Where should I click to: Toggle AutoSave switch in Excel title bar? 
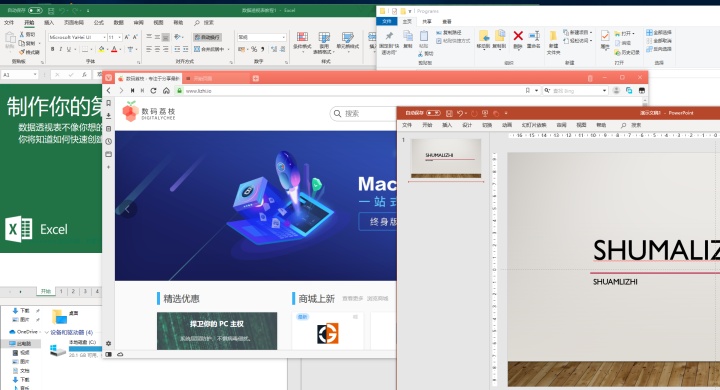click(35, 10)
